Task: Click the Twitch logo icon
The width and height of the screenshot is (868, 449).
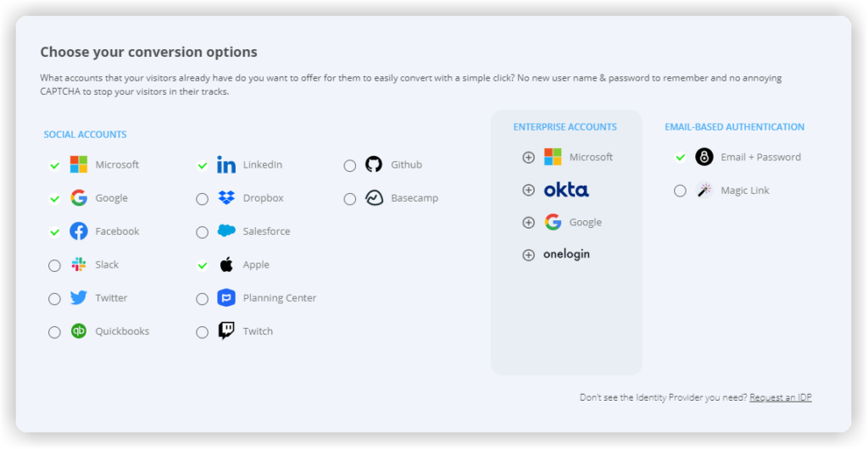Action: click(x=225, y=330)
